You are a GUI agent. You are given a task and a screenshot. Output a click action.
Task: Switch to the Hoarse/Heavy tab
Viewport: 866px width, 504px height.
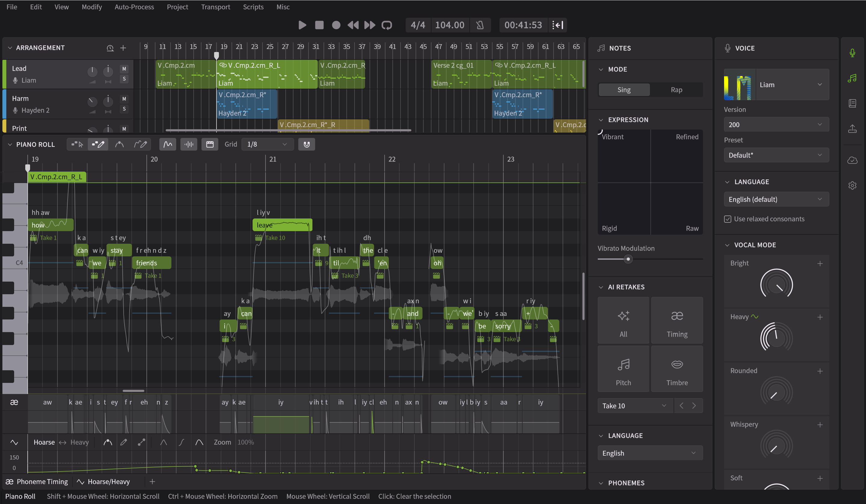click(x=108, y=481)
